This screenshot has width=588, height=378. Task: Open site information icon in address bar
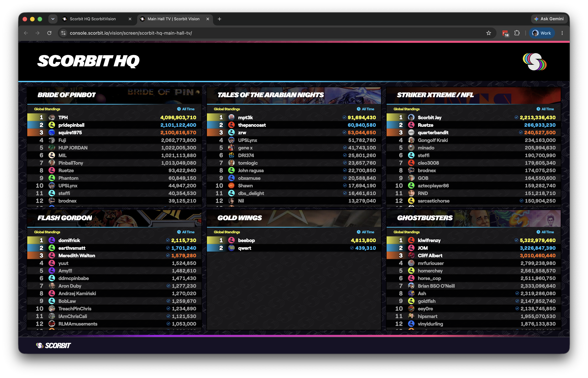(x=63, y=33)
